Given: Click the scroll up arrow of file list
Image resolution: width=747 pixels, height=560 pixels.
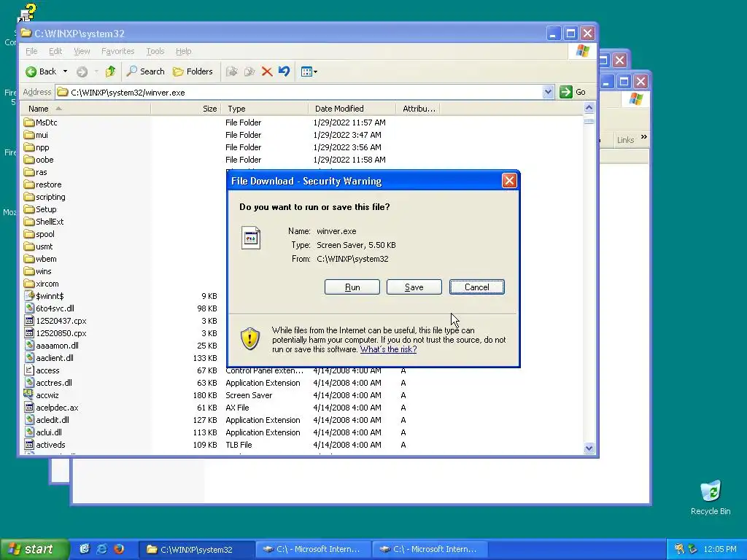Looking at the screenshot, I should (589, 108).
